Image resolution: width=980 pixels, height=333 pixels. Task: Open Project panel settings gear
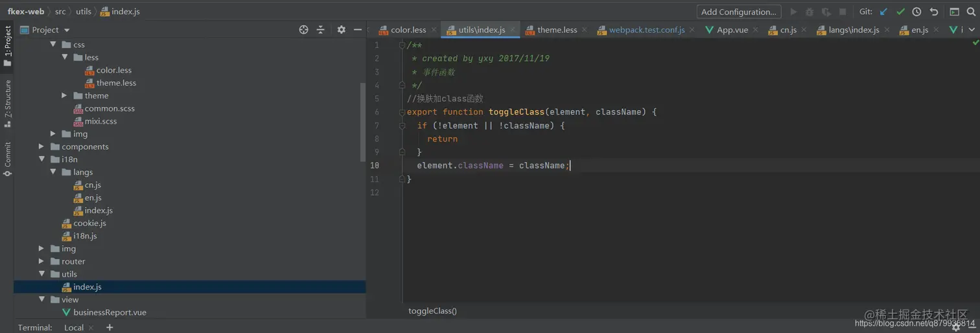pyautogui.click(x=341, y=30)
